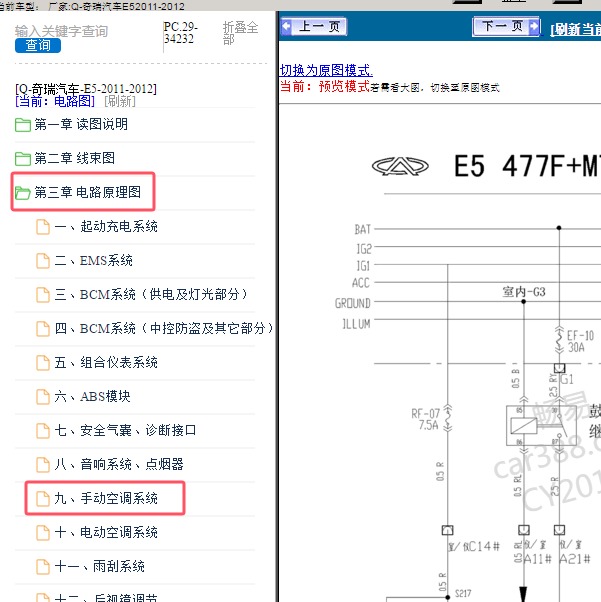The image size is (601, 602).
Task: Click document icon of 十一、雨刮系统
Action: pos(43,566)
